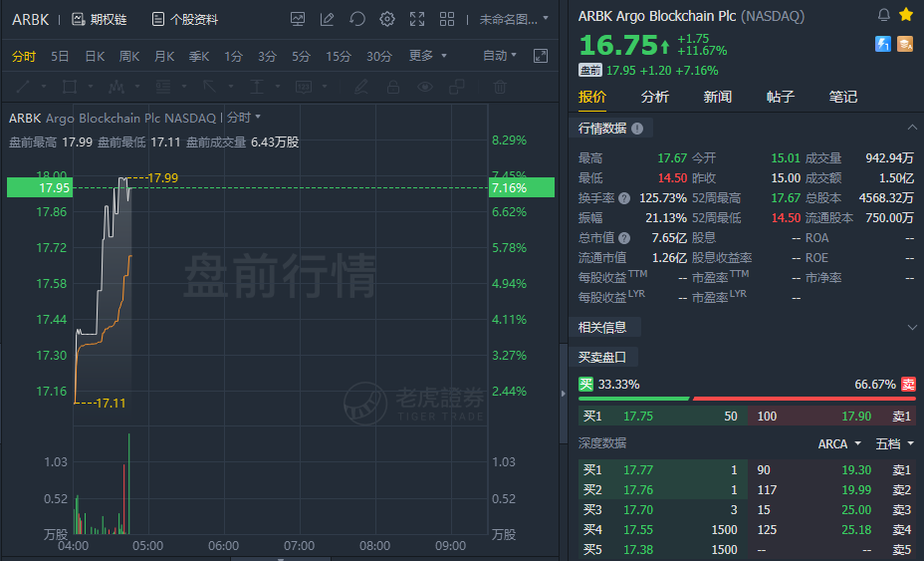Viewport: 924px width, 561px height.
Task: Set a price alert bell icon
Action: point(884,15)
